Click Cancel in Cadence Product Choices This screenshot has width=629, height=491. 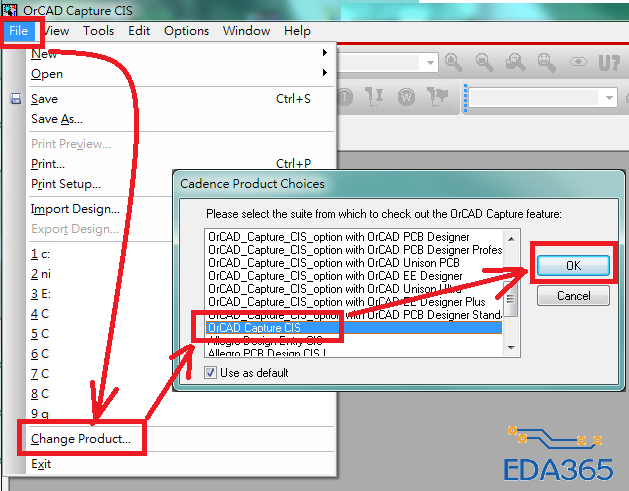tap(574, 296)
